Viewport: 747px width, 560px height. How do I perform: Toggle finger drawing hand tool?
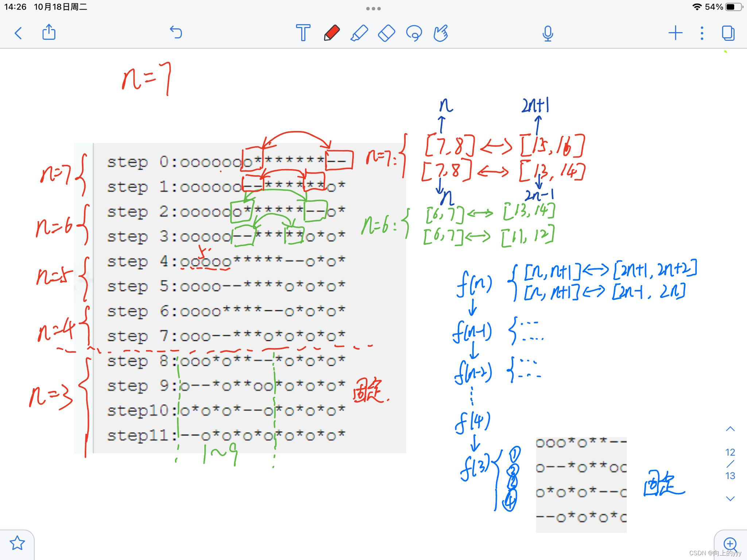(441, 33)
